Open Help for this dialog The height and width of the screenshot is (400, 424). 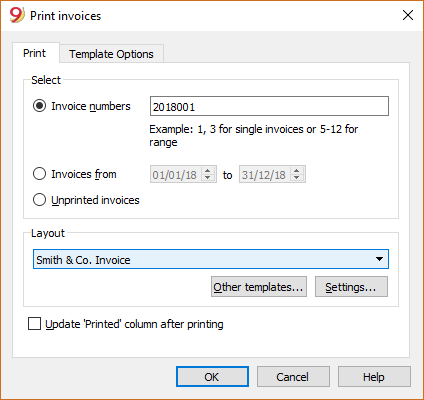(374, 377)
